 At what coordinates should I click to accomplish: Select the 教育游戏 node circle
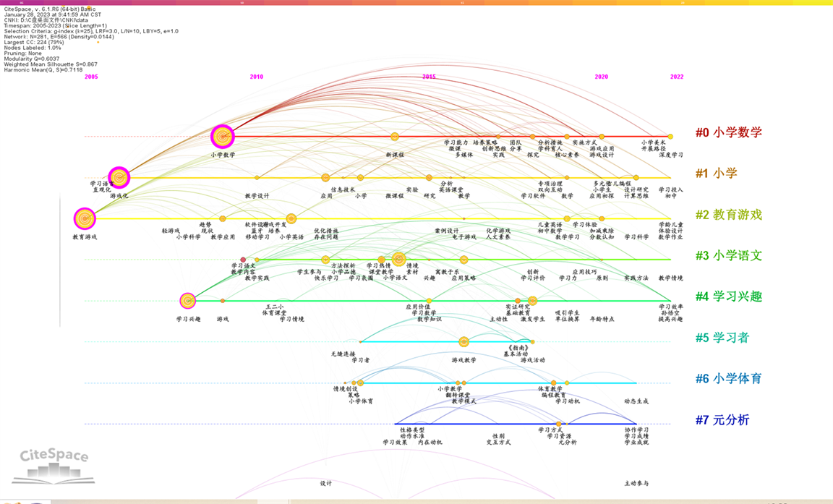85,218
